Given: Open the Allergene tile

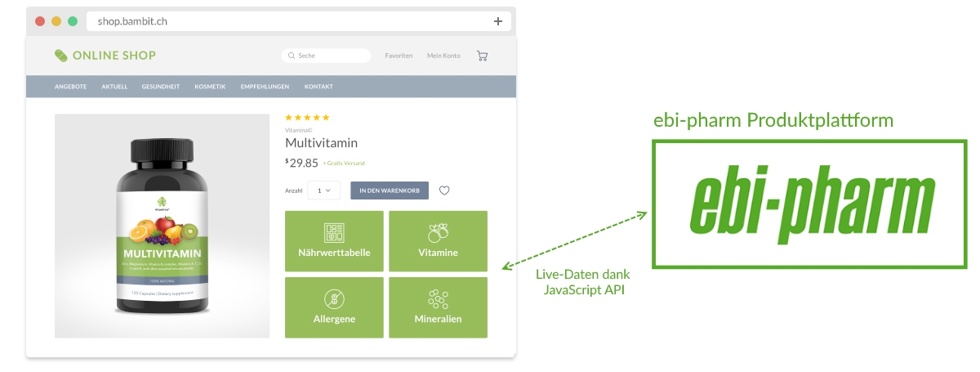Looking at the screenshot, I should pos(334,307).
